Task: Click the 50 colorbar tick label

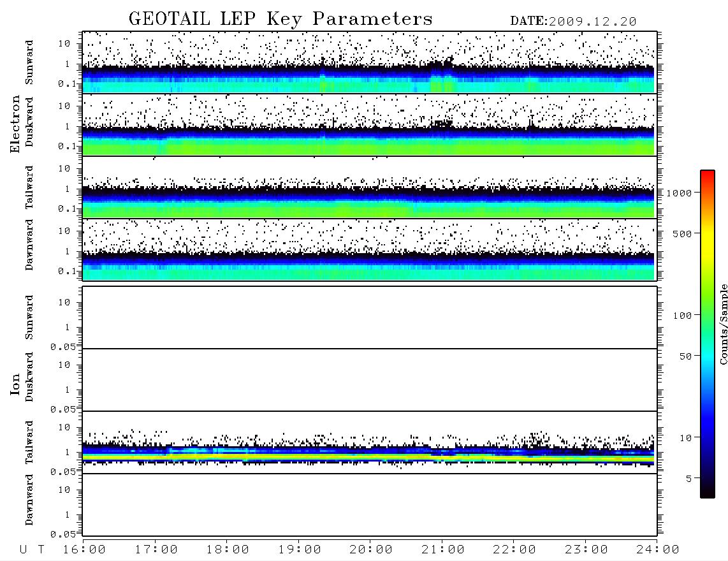Action: [685, 356]
